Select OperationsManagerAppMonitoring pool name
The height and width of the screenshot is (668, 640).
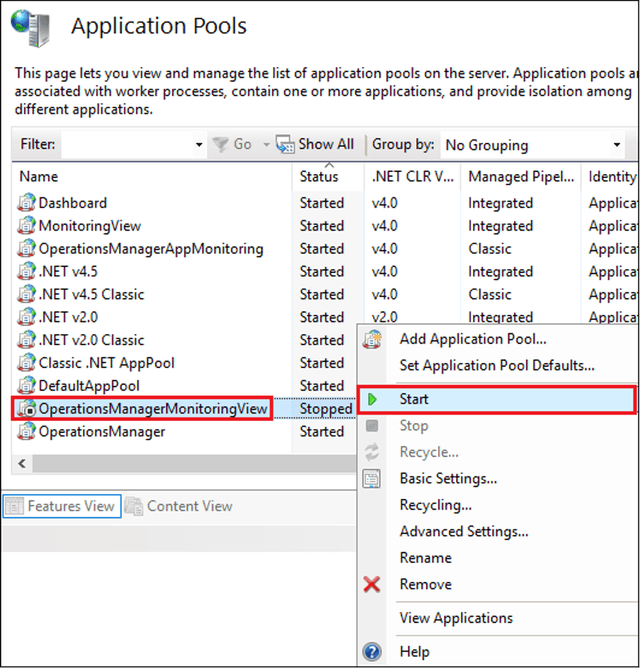coord(151,249)
